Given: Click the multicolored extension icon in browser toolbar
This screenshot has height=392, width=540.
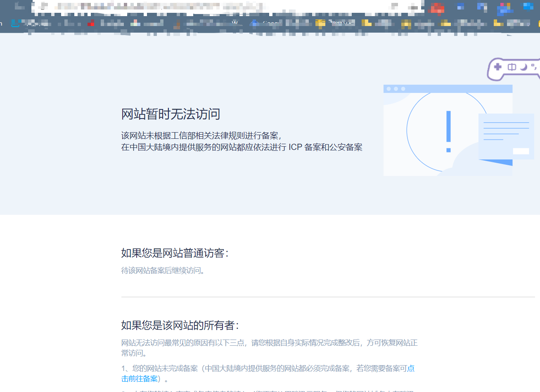Looking at the screenshot, I should tap(504, 8).
